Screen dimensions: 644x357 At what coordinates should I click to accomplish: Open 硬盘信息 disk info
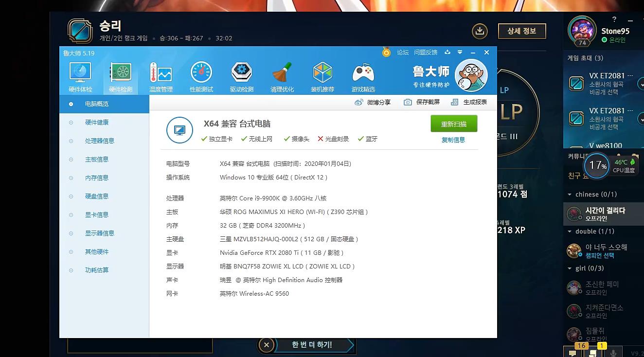[x=104, y=196]
